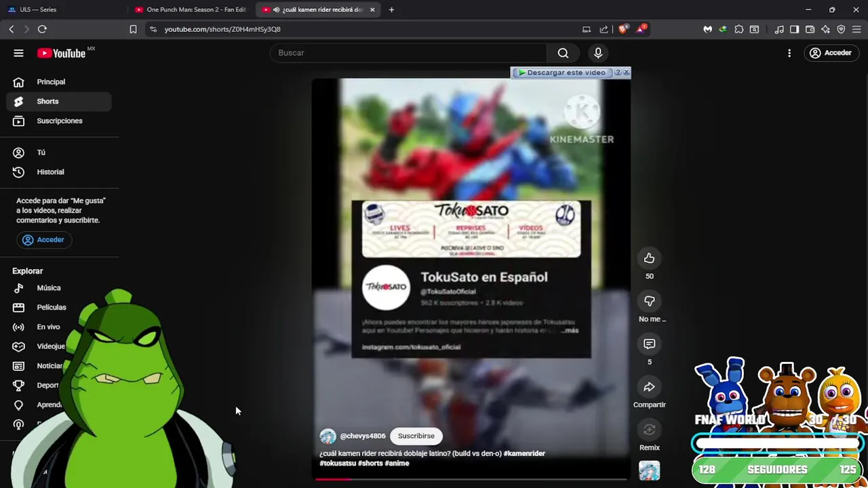The width and height of the screenshot is (868, 488).
Task: Click the help question icon on download bar
Action: [617, 72]
